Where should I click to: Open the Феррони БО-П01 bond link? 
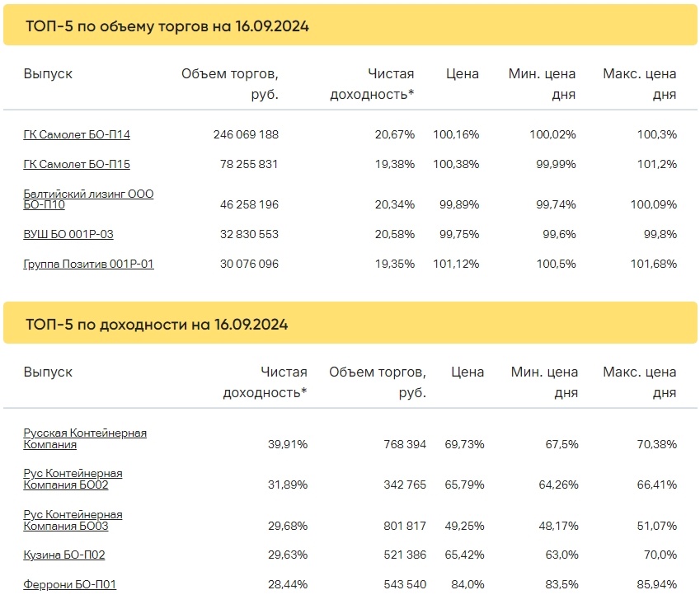[x=69, y=584]
